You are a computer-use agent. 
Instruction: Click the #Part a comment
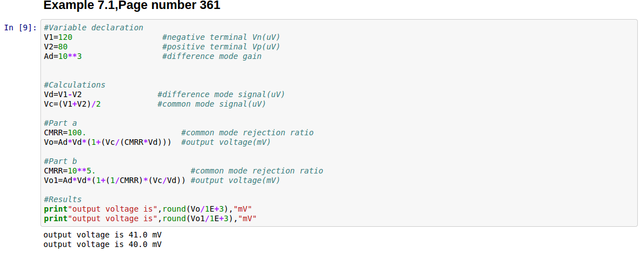[x=60, y=123]
